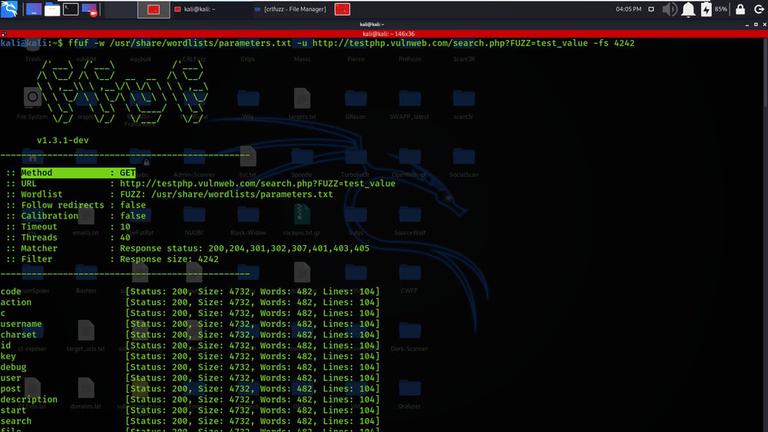
Task: Click the 'start' result row
Action: click(x=190, y=410)
